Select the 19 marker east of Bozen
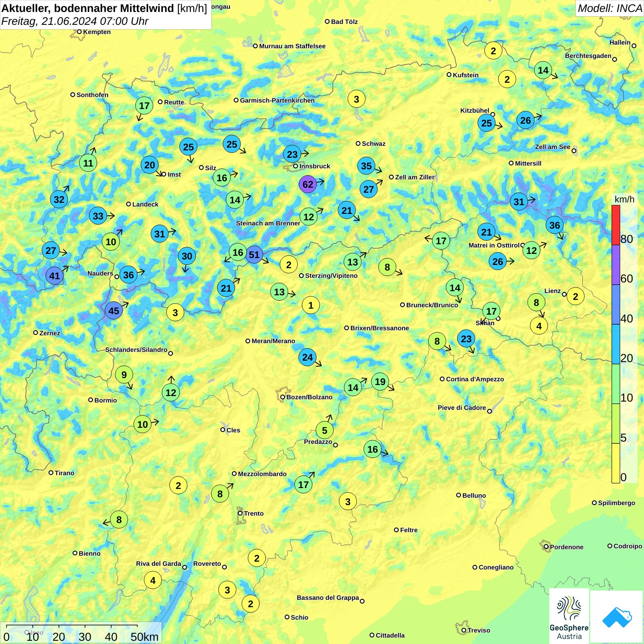This screenshot has height=644, width=644. [x=380, y=381]
